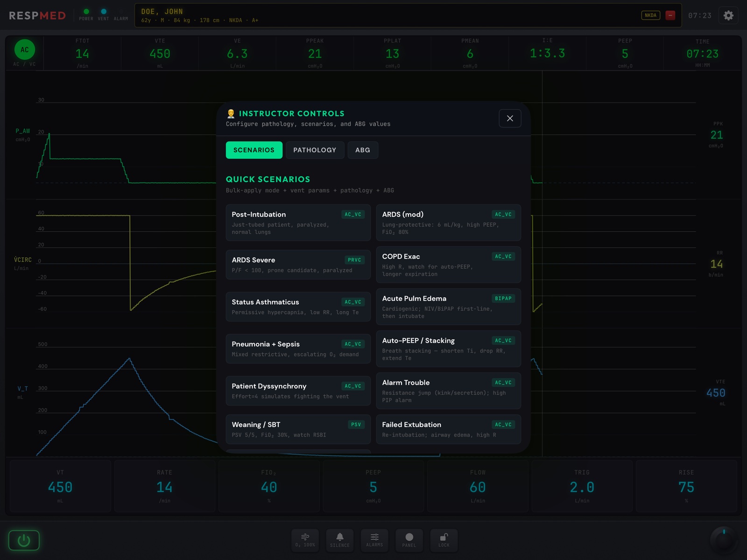
Task: Select the FiO2 40 setting tile
Action: click(269, 486)
